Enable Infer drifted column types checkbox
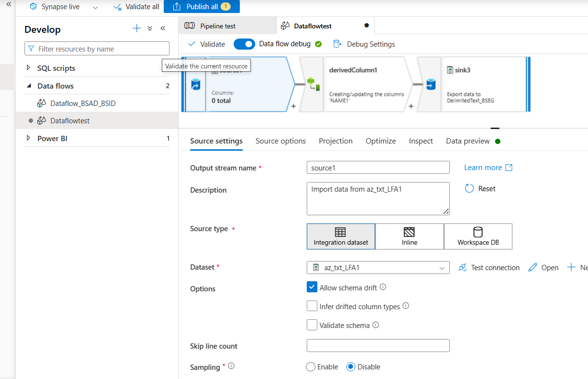Screen dimensions: 588x379 tap(312, 306)
